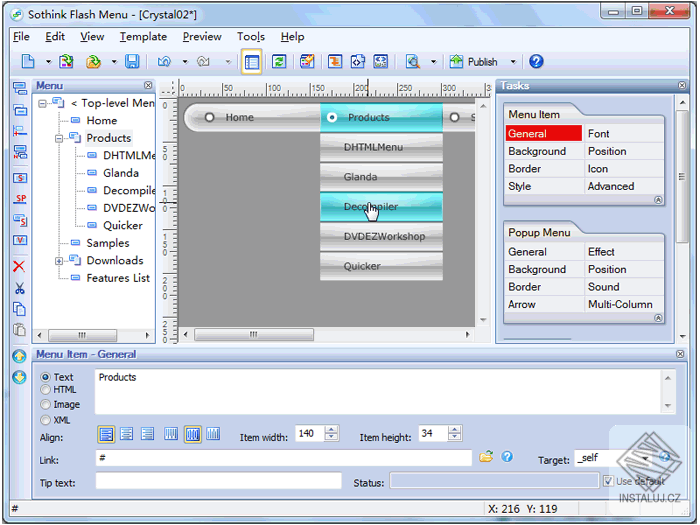Image resolution: width=700 pixels, height=525 pixels.
Task: Toggle the Use default checkbox
Action: click(608, 482)
